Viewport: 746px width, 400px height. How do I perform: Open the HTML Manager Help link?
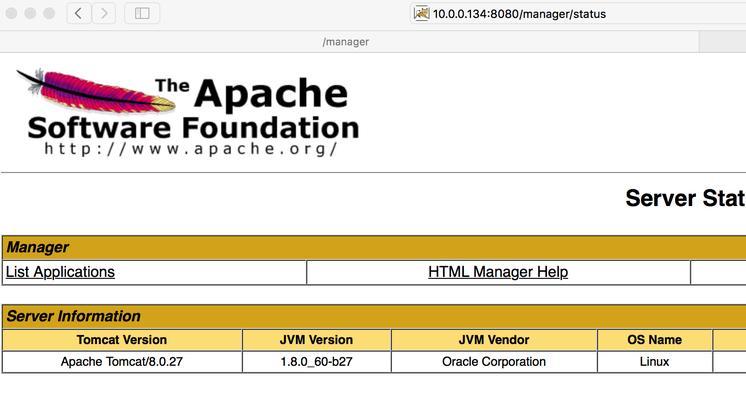click(x=498, y=272)
